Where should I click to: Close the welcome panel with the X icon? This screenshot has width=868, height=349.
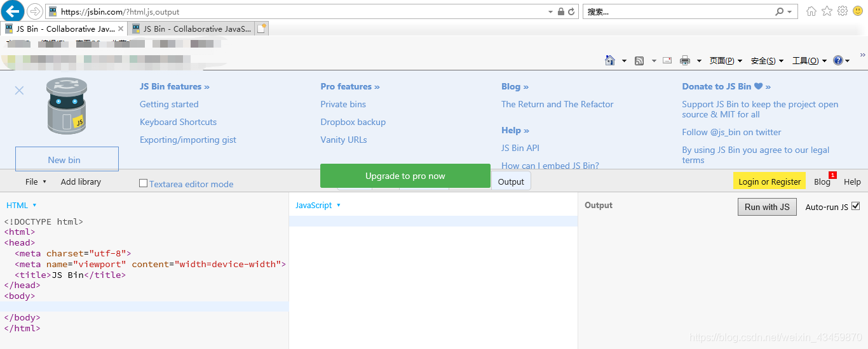tap(19, 90)
